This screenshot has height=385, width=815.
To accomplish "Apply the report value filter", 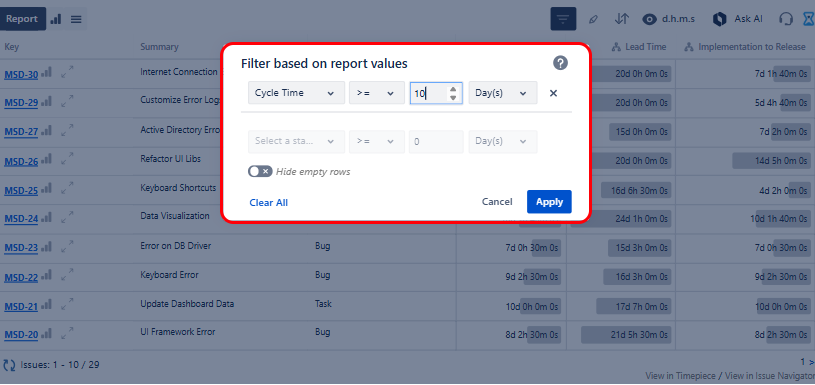I will pyautogui.click(x=549, y=202).
